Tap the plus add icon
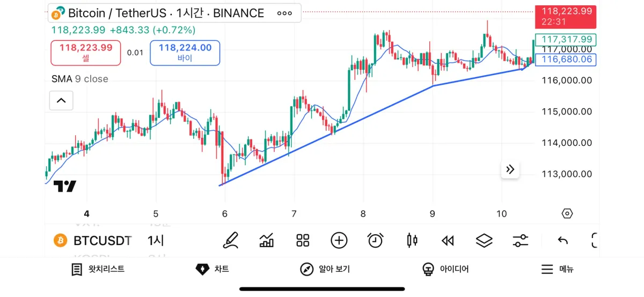 click(x=339, y=240)
